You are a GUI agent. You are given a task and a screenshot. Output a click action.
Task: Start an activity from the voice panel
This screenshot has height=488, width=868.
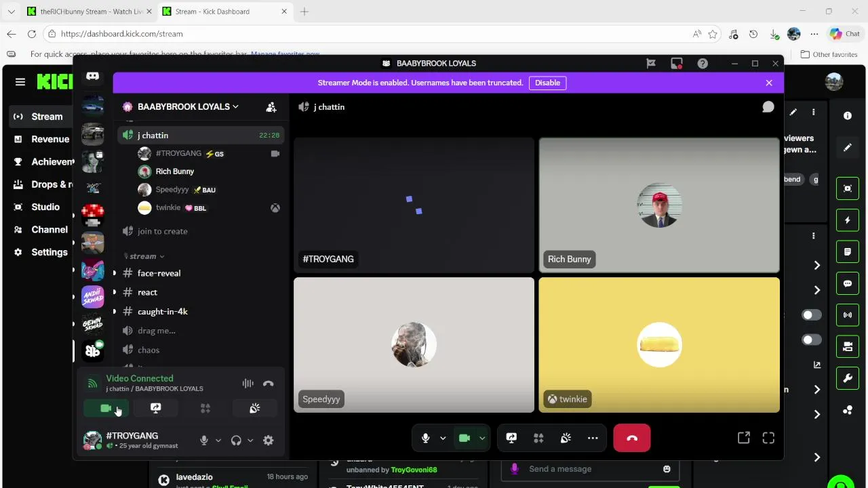(205, 408)
